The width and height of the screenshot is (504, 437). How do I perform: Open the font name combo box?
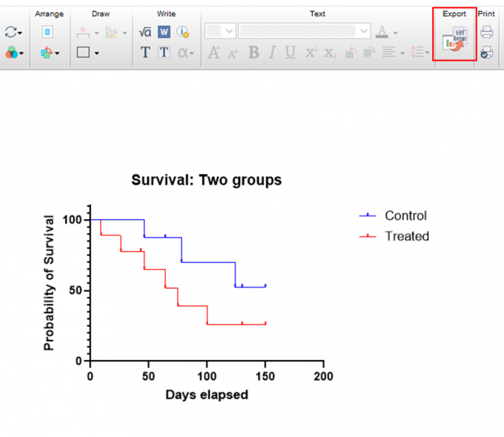coord(305,31)
